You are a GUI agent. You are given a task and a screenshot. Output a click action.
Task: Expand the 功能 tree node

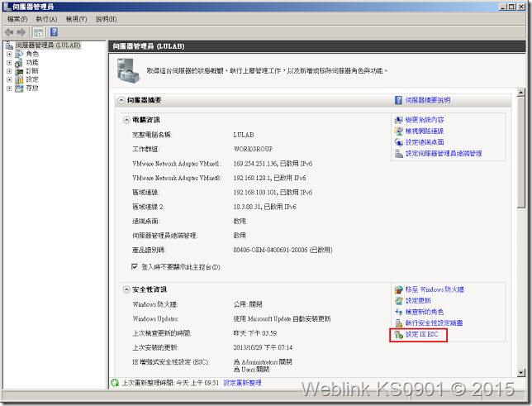pos(9,62)
